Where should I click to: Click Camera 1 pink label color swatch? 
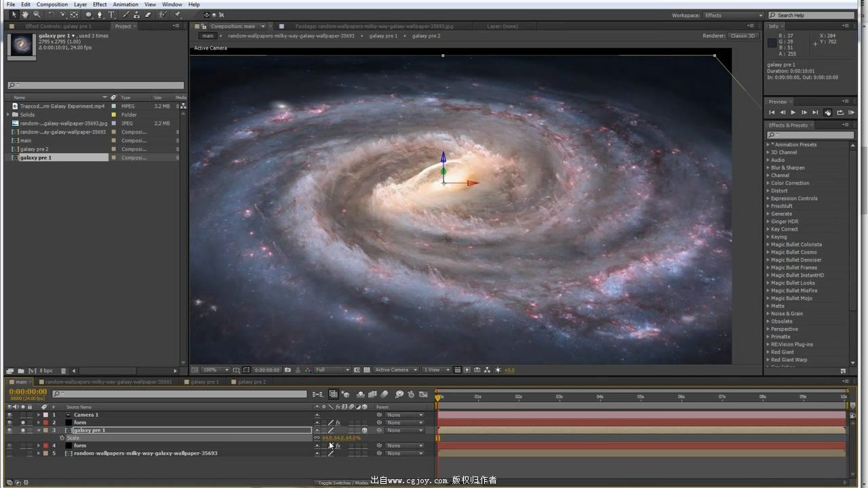[x=45, y=415]
